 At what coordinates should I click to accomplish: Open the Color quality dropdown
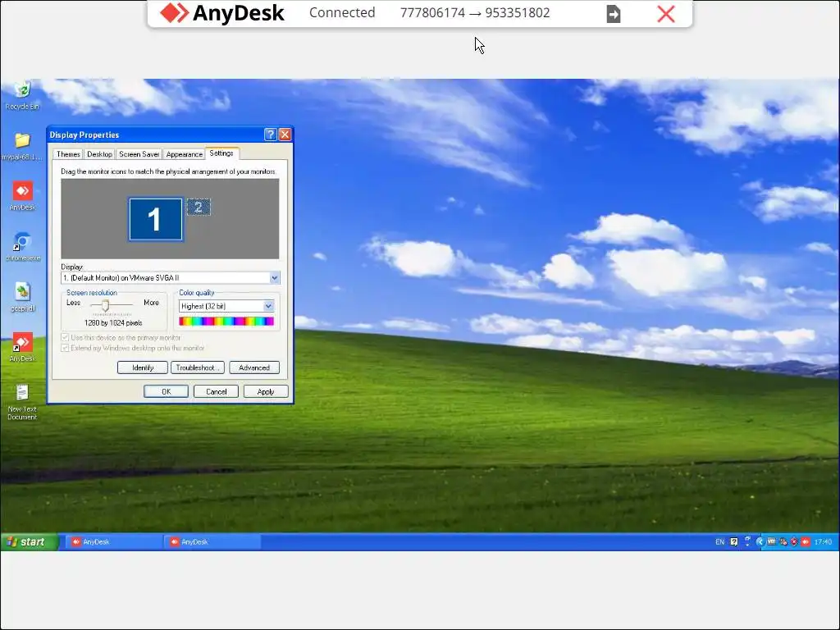click(268, 306)
